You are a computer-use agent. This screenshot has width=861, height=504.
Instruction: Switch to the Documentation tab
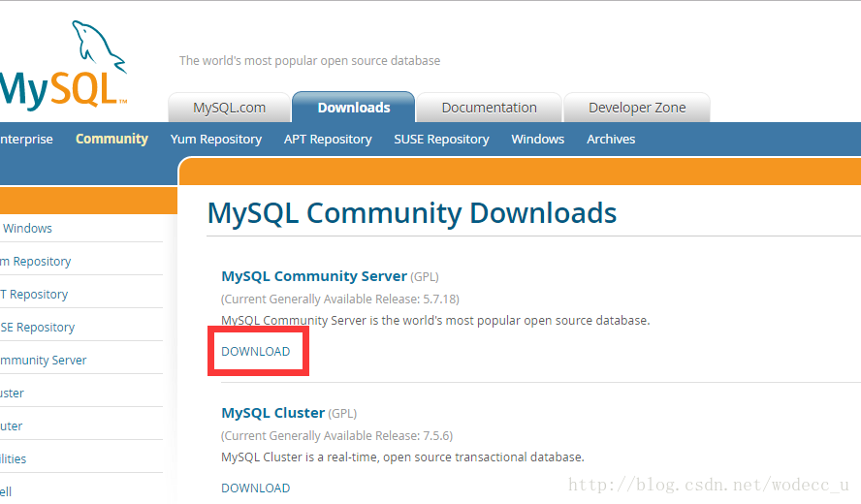tap(490, 108)
